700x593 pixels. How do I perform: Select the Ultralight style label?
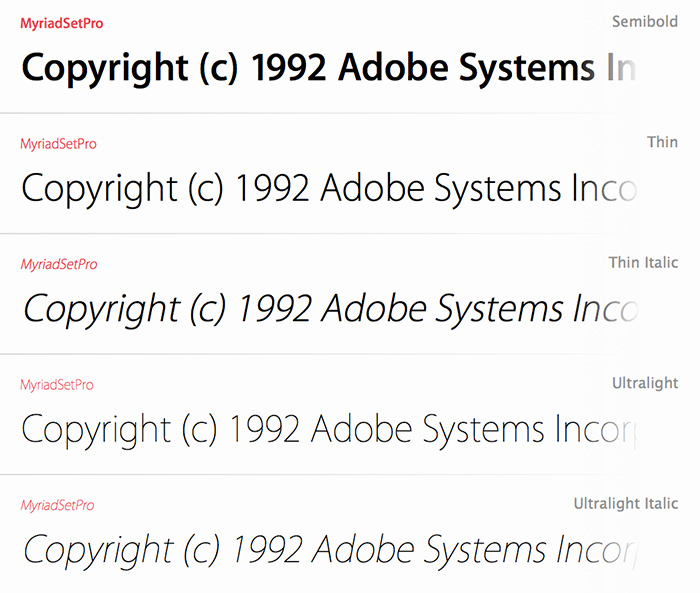tap(645, 383)
